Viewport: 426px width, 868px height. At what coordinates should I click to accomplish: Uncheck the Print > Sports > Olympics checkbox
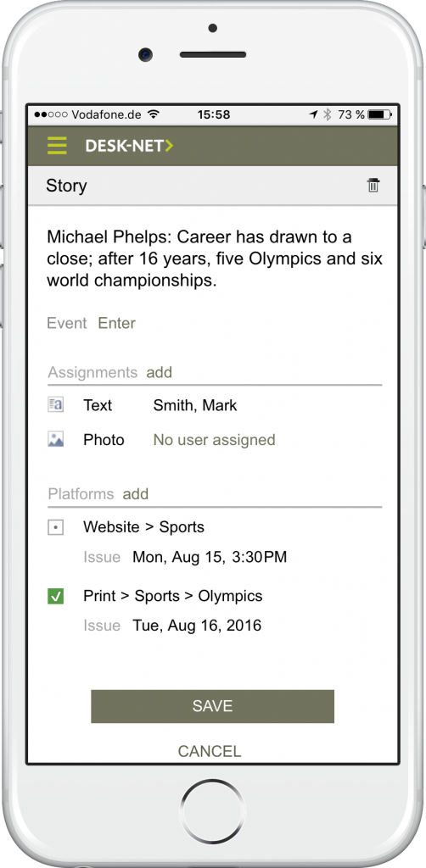click(x=55, y=596)
